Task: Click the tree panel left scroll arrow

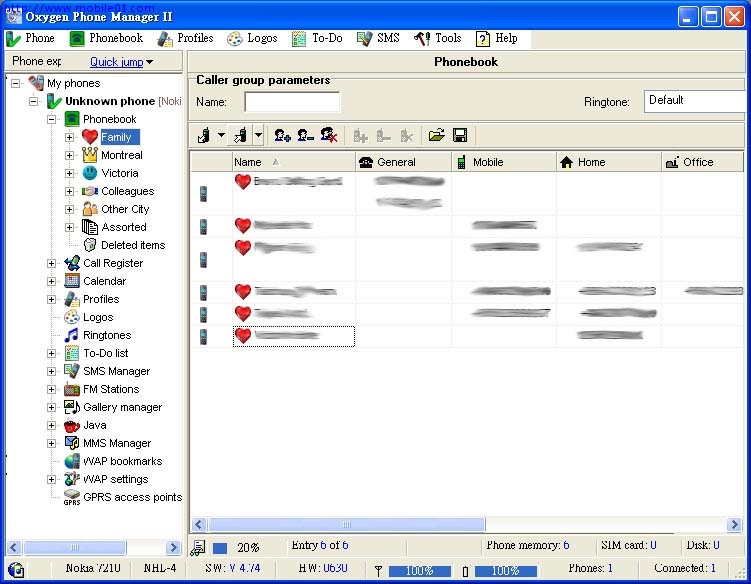Action: click(x=14, y=547)
